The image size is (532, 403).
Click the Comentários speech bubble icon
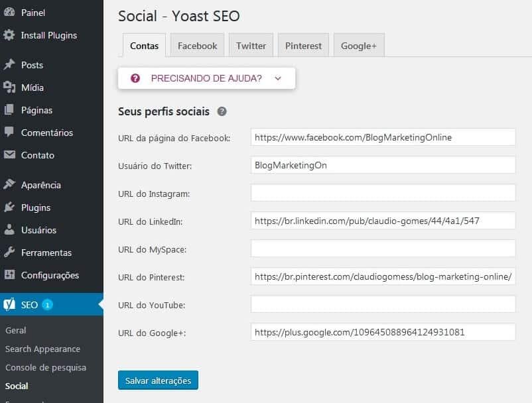[x=9, y=132]
